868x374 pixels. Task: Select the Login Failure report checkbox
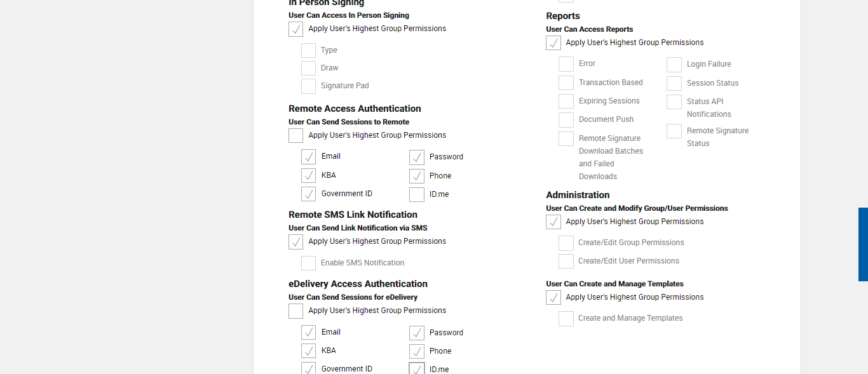[x=674, y=65]
